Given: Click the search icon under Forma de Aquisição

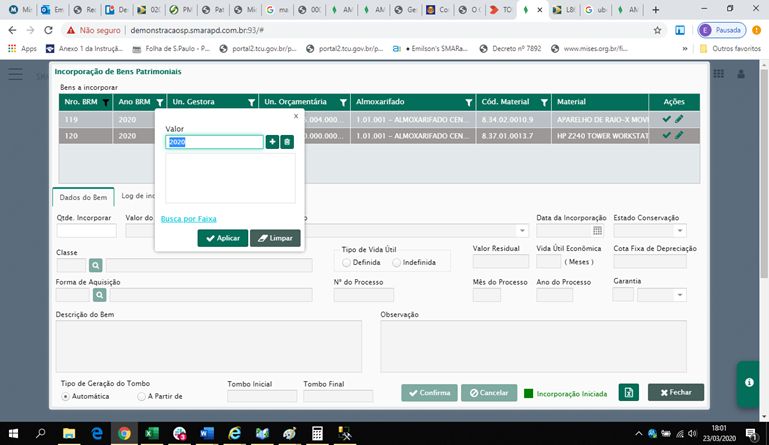Looking at the screenshot, I should [x=100, y=295].
